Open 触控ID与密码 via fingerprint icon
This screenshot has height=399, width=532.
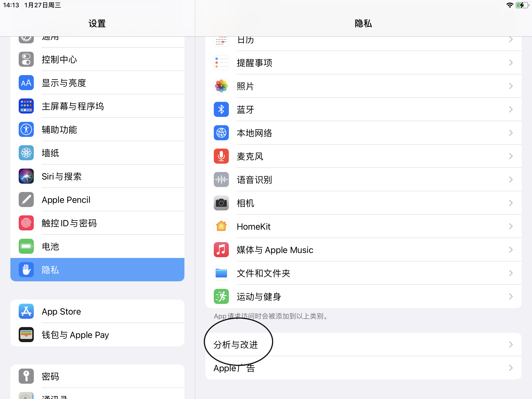click(26, 223)
